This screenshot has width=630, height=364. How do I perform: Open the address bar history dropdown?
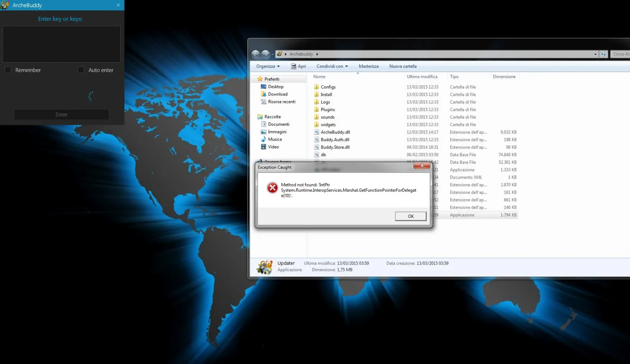[595, 54]
